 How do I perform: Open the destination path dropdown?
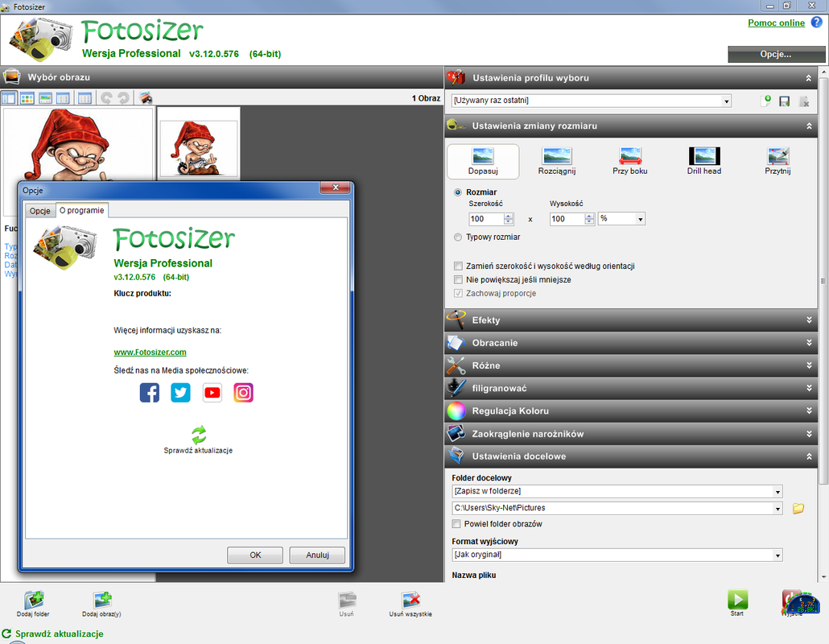point(777,509)
